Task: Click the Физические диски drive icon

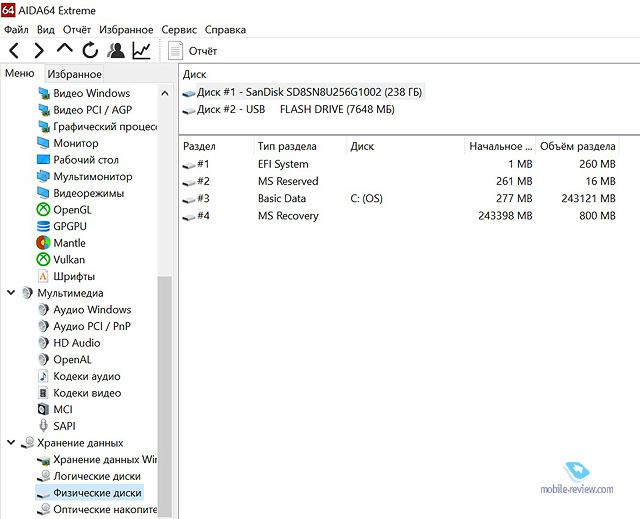Action: tap(43, 494)
